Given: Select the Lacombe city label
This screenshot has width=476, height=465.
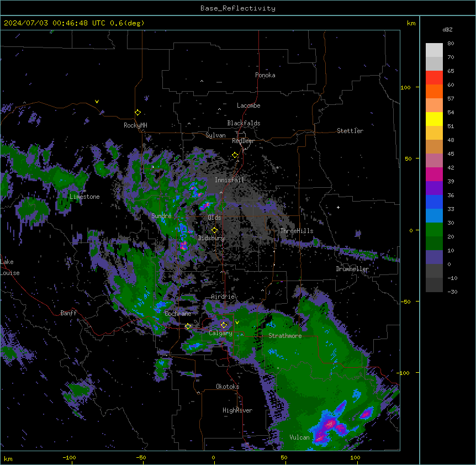Looking at the screenshot, I should (x=248, y=105).
